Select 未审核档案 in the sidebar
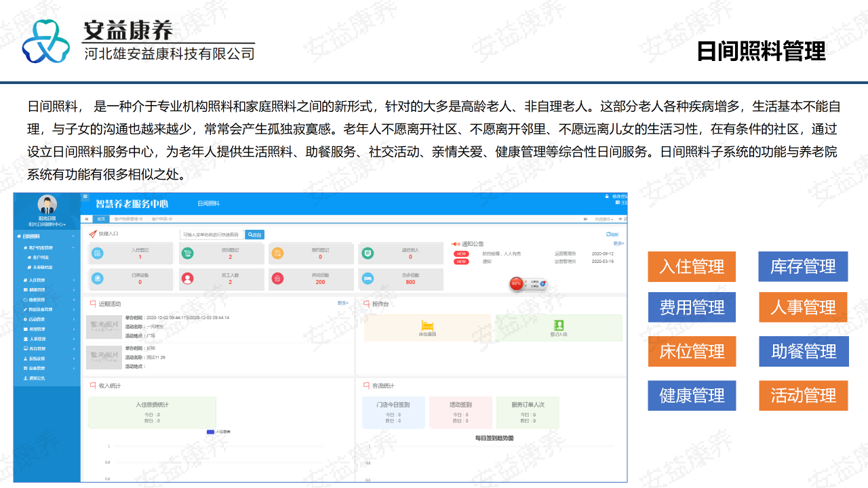 (x=42, y=267)
